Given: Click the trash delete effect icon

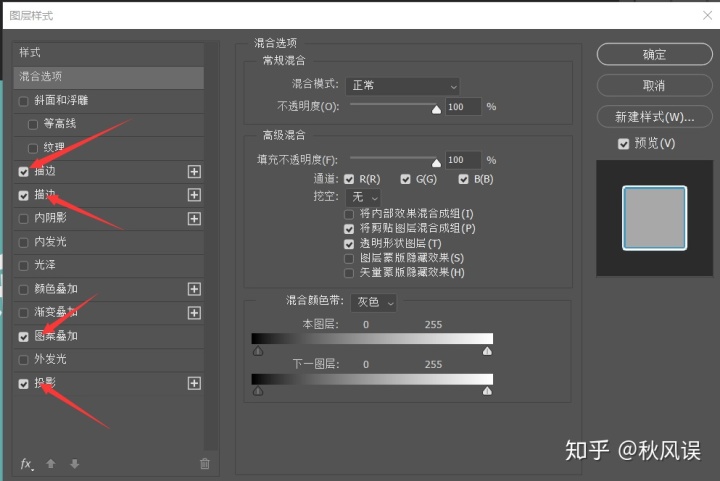Looking at the screenshot, I should [x=205, y=464].
